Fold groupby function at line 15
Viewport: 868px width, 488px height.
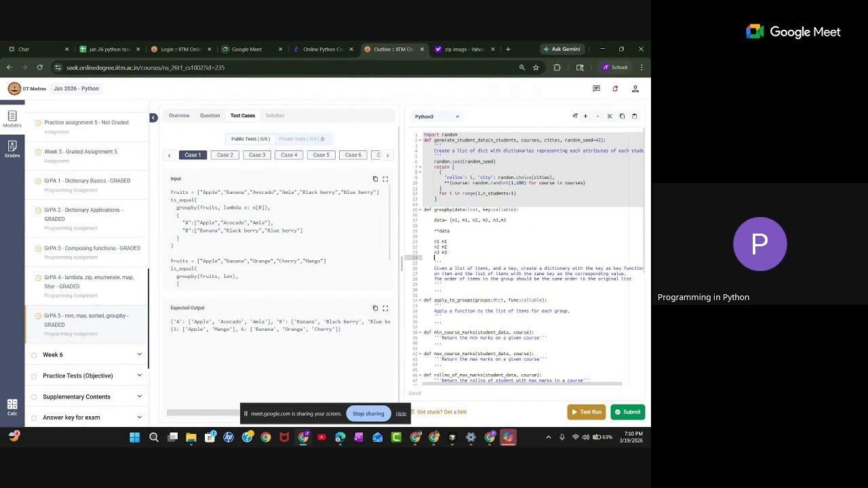pos(420,209)
